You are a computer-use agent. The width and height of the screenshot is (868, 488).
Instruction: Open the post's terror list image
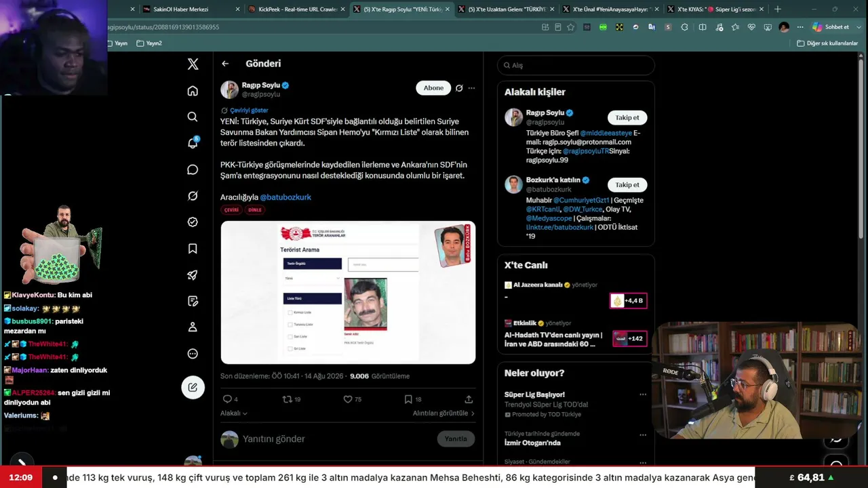(x=348, y=292)
